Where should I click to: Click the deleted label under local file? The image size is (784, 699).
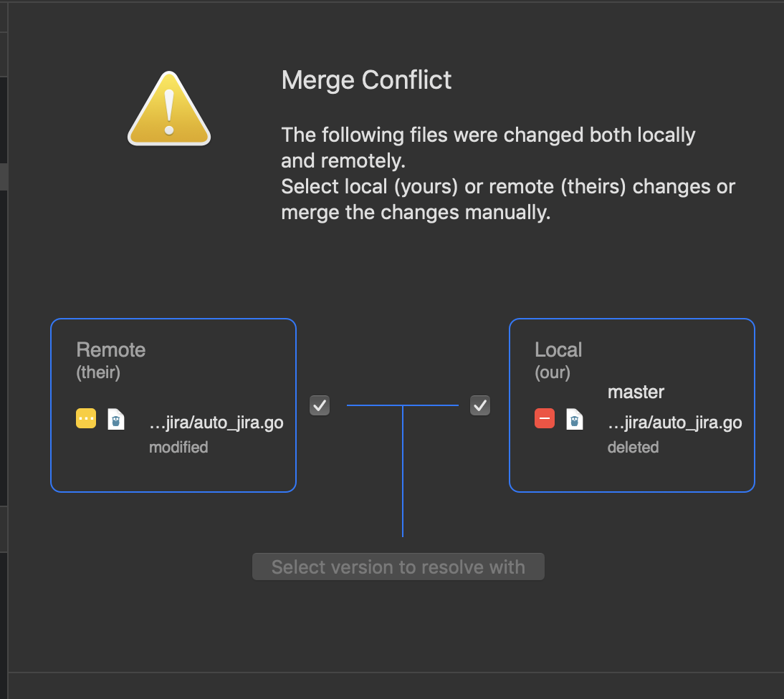coord(633,447)
